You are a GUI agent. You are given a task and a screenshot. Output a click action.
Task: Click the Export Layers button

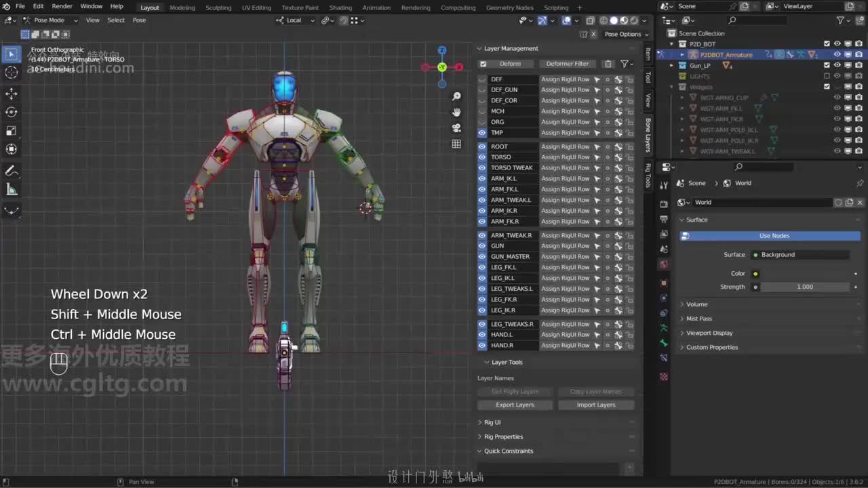(515, 405)
